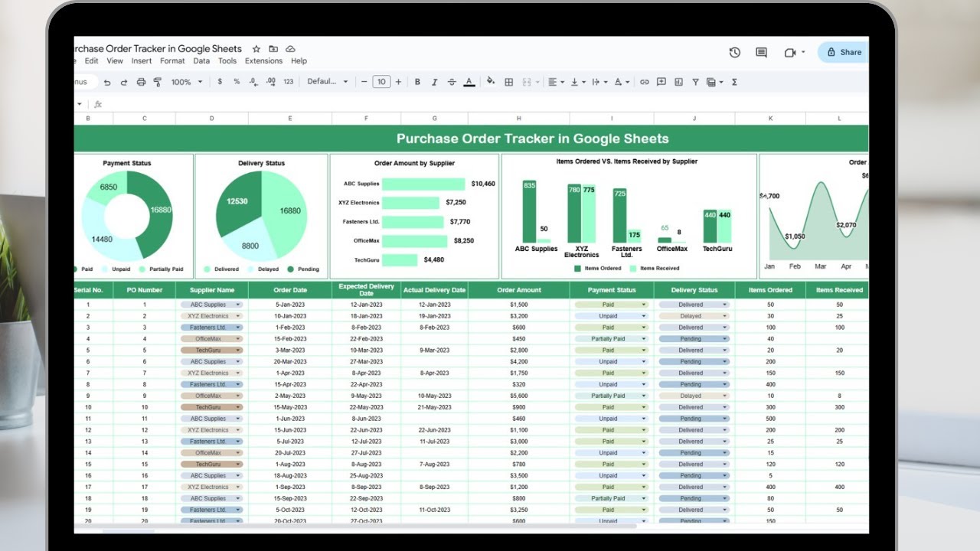The image size is (980, 551).
Task: Insert a comment from toolbar
Action: [x=661, y=82]
